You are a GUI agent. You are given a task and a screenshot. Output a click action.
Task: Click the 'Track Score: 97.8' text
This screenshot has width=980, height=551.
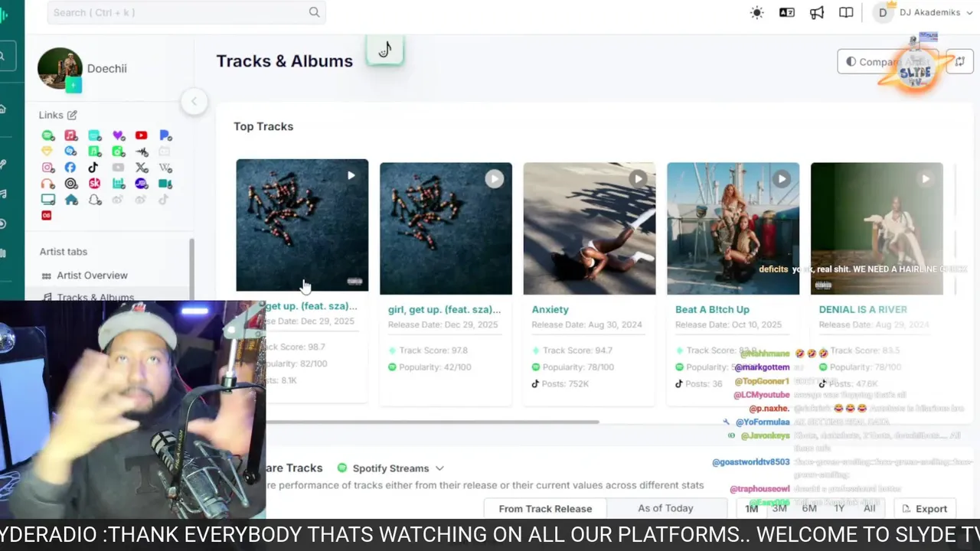click(433, 350)
